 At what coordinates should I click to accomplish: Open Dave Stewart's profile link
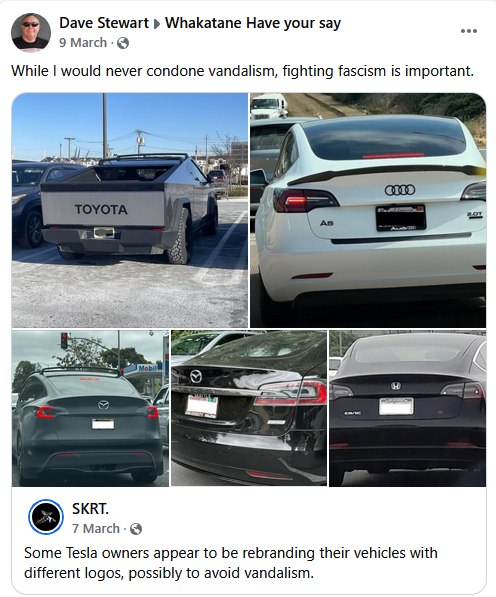click(x=104, y=23)
